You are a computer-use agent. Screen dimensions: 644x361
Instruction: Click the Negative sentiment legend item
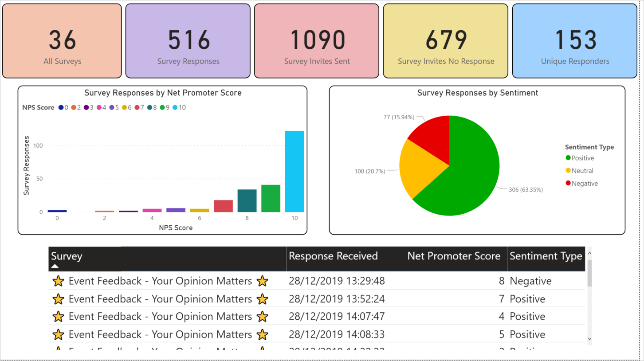click(581, 184)
